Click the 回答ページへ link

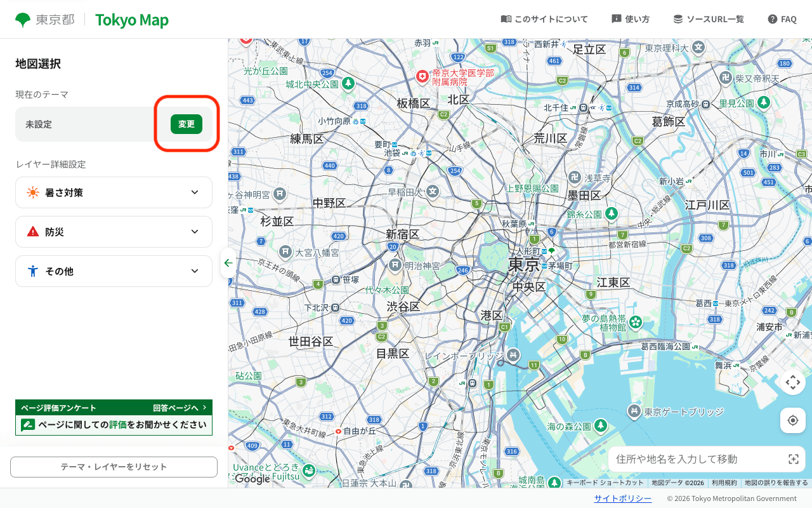click(180, 408)
